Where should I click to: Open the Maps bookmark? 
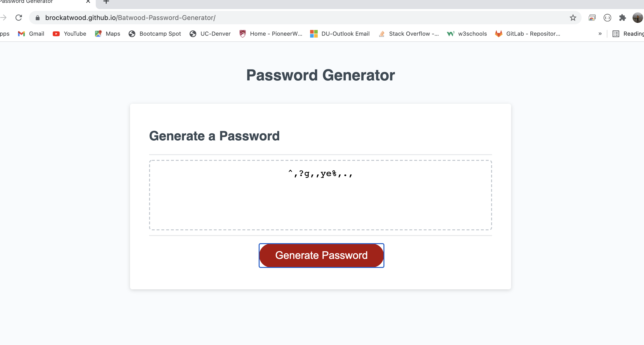point(107,34)
